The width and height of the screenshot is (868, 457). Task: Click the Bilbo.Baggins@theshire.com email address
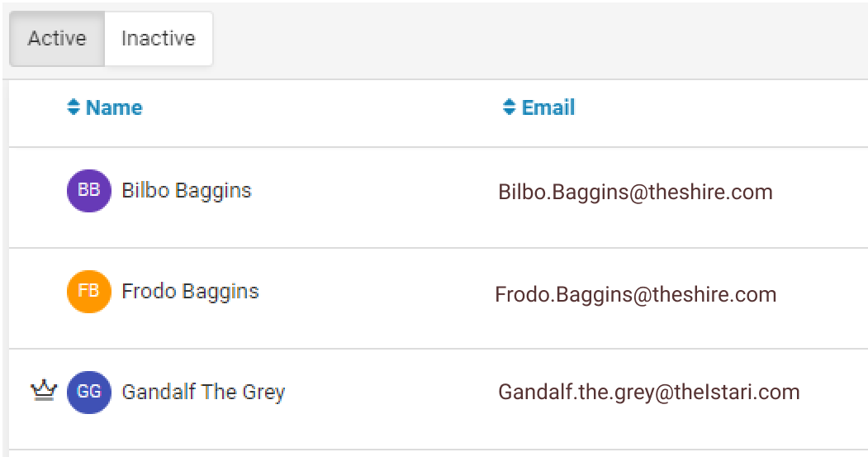coord(635,193)
